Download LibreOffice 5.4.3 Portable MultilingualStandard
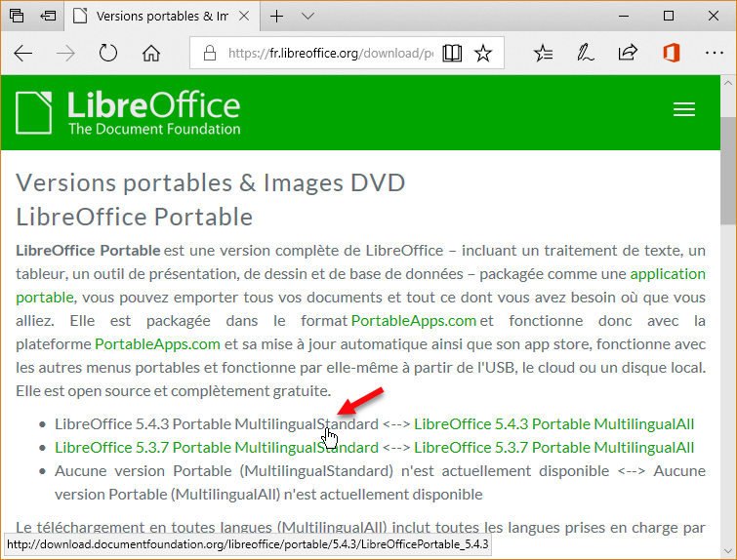 [x=217, y=424]
